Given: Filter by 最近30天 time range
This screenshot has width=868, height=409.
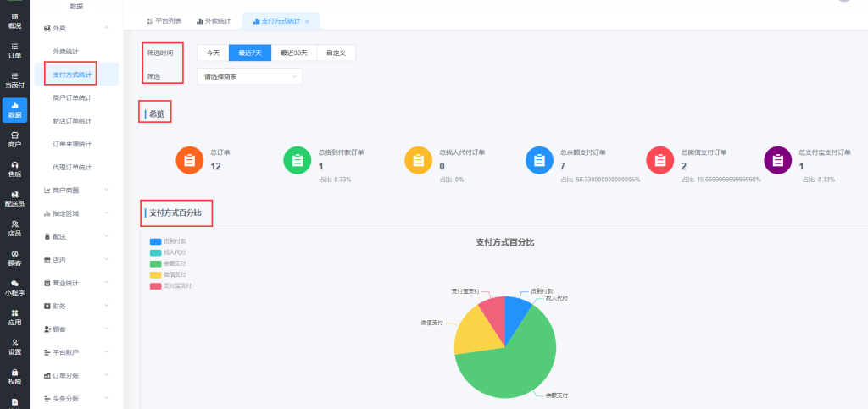Looking at the screenshot, I should (x=294, y=53).
